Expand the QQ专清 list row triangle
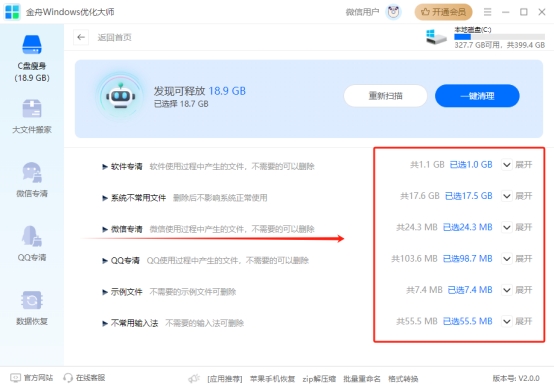This screenshot has height=391, width=554. point(105,261)
